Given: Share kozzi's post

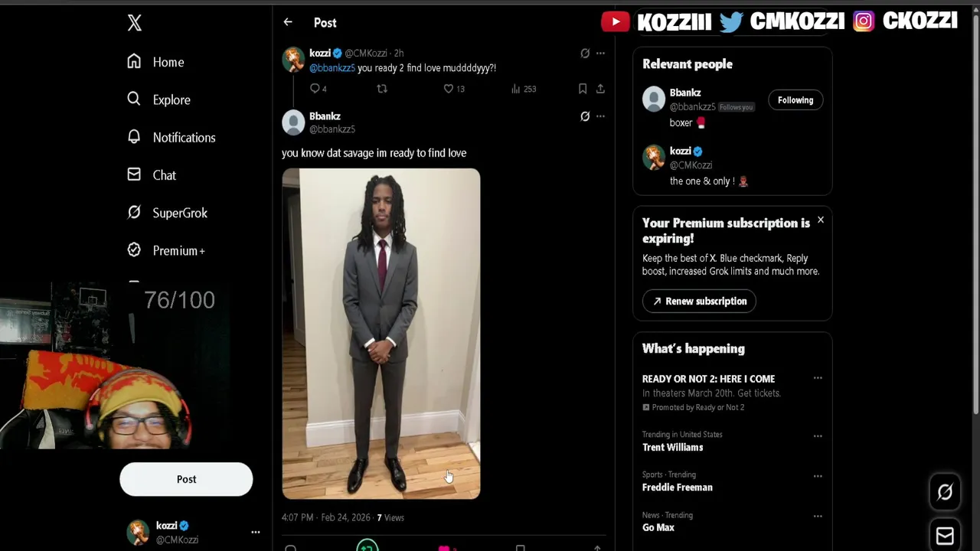Looking at the screenshot, I should (600, 89).
